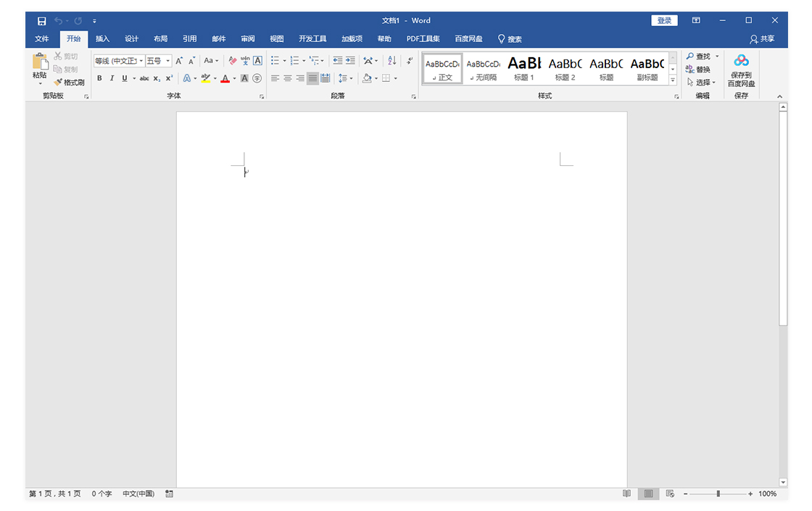Decrease font size with the shrink font icon
Viewport: 812px width, 511px height.
[191, 61]
